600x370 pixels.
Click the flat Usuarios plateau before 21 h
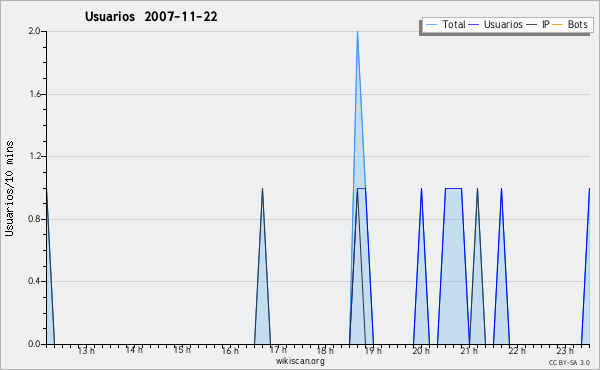coord(453,188)
